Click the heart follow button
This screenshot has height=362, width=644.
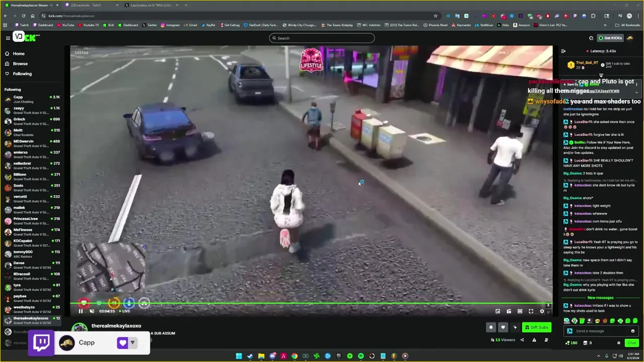(x=503, y=327)
